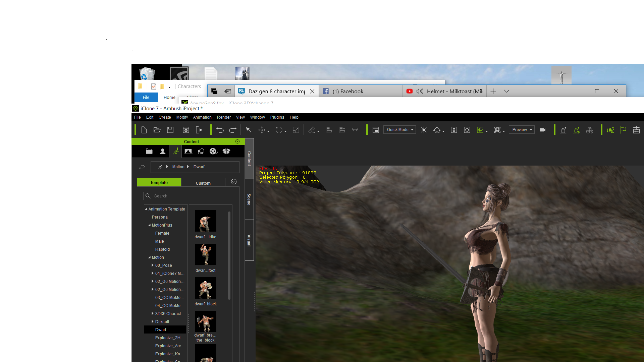The image size is (644, 362).
Task: Close the Content panel with X circle
Action: [x=237, y=141]
